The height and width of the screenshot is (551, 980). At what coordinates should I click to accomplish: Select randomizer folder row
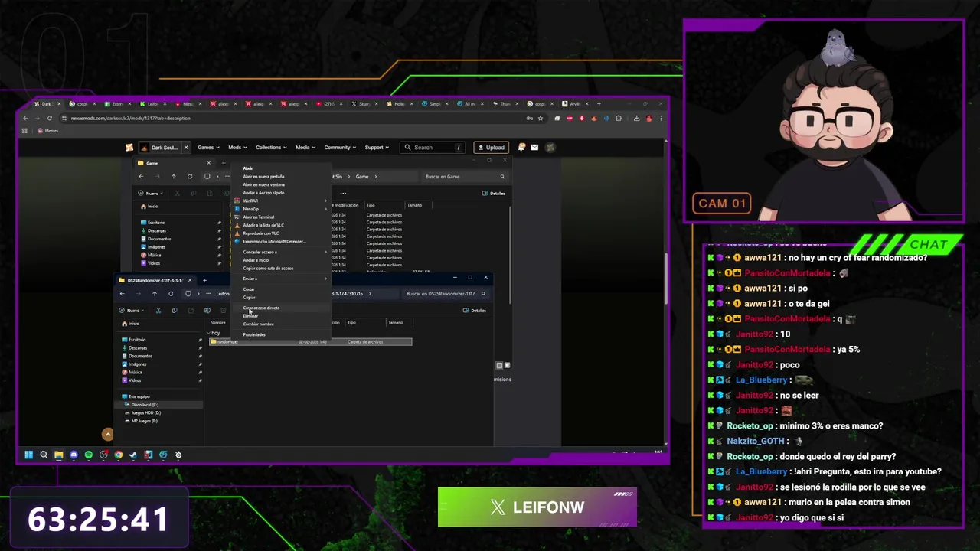310,341
